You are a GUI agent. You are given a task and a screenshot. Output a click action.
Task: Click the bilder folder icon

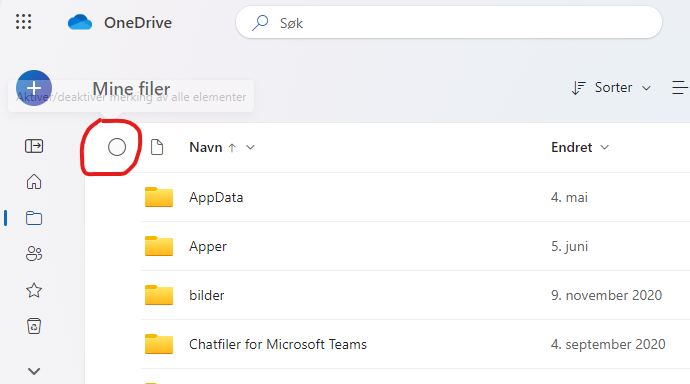tap(159, 295)
